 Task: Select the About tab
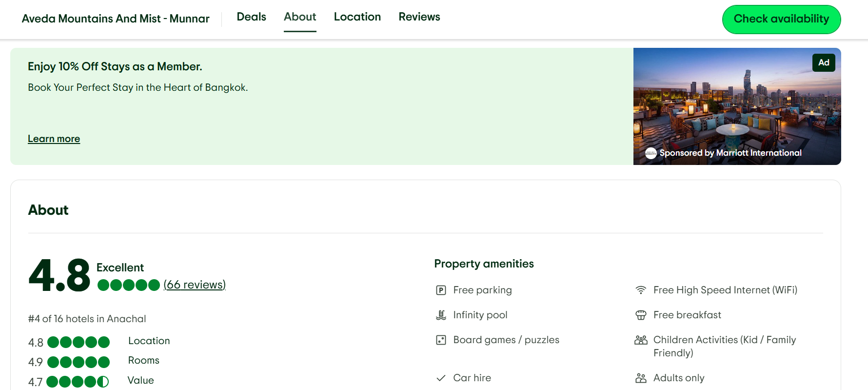point(300,17)
